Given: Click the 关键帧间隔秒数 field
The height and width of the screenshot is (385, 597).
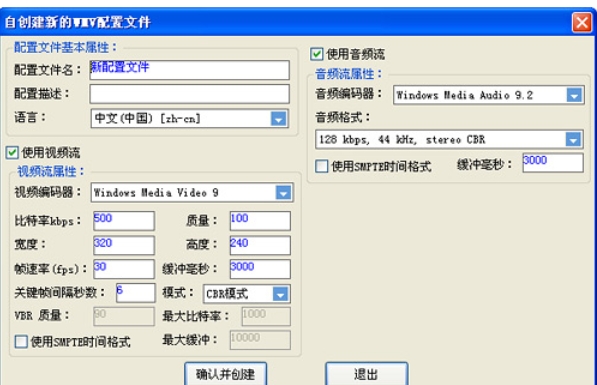Looking at the screenshot, I should tap(136, 293).
